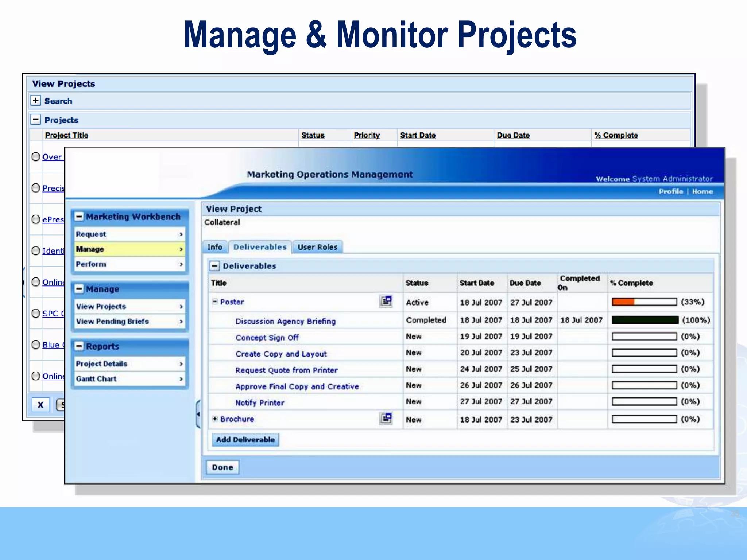Viewport: 747px width, 560px height.
Task: Click the Done button
Action: pos(222,467)
